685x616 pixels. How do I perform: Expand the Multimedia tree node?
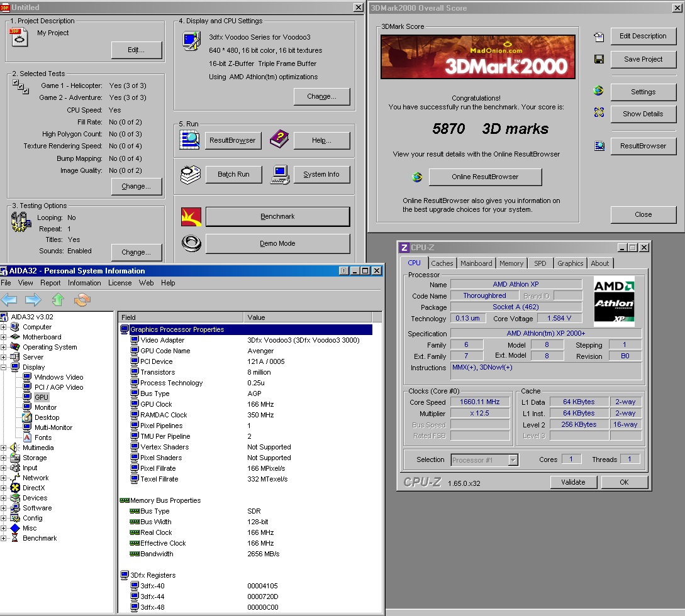pyautogui.click(x=4, y=448)
